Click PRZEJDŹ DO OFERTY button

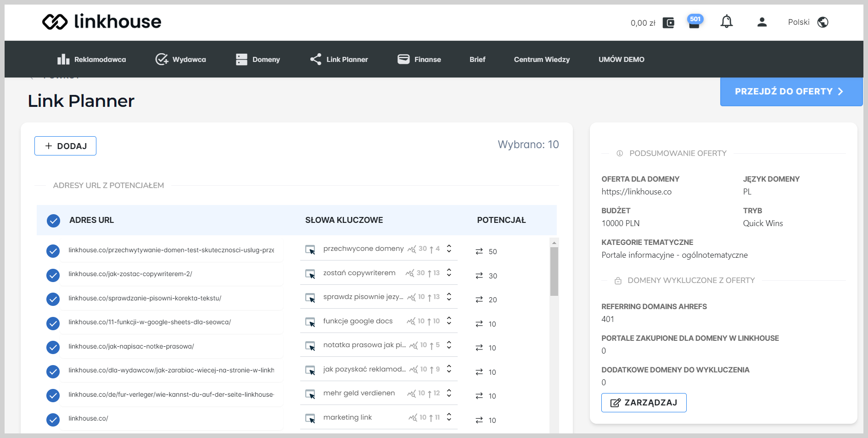[x=791, y=91]
